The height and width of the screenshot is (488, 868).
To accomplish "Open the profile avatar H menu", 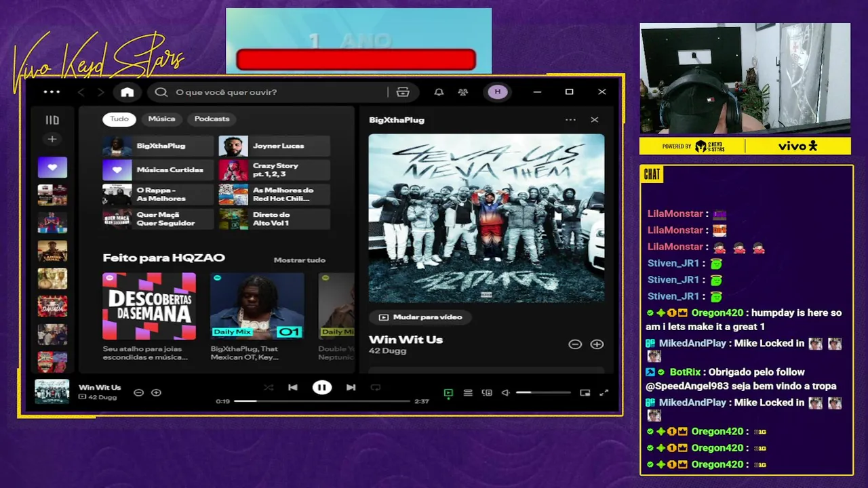I will pyautogui.click(x=498, y=92).
